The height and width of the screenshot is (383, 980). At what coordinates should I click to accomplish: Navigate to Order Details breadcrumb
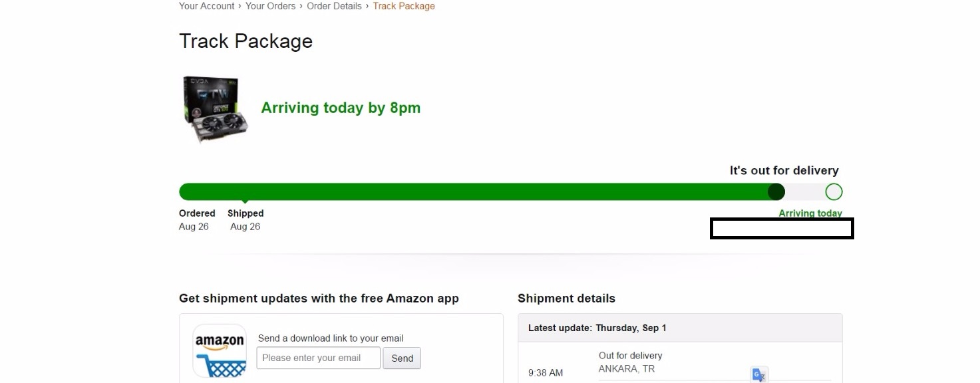coord(334,6)
